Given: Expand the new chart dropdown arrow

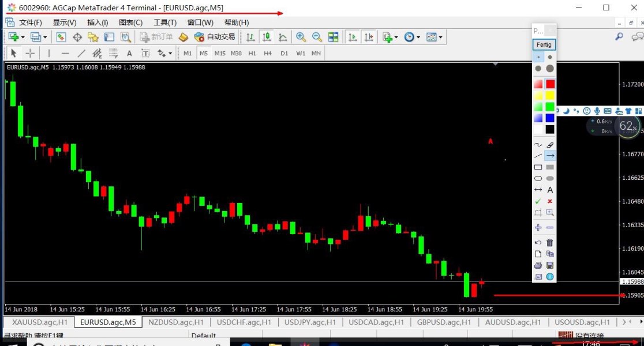Looking at the screenshot, I should [x=22, y=37].
